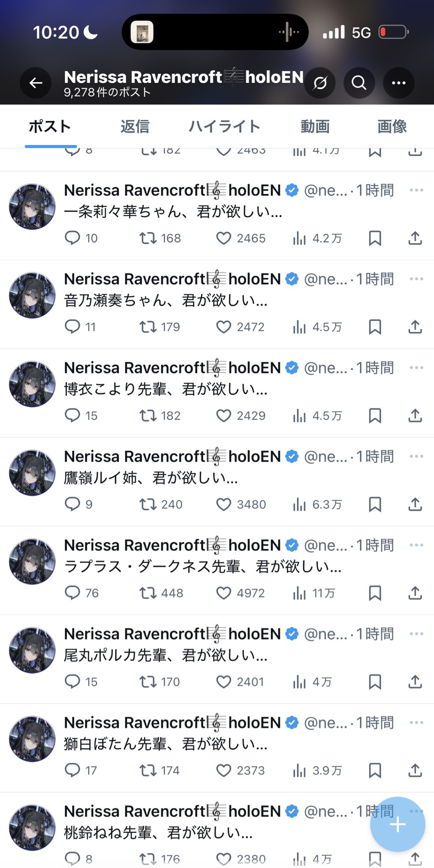Like the 一条莉々華ちゃん post

coord(224,238)
